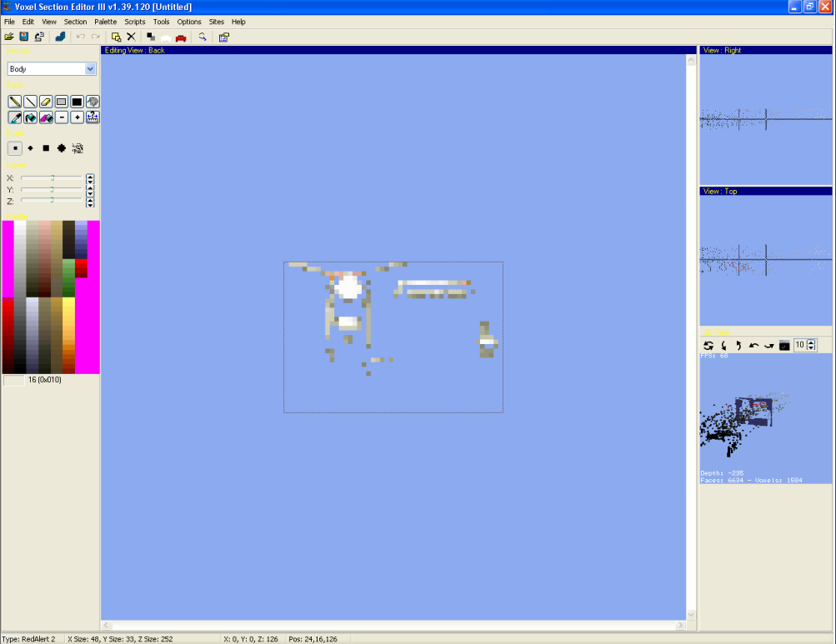Open the View menu
This screenshot has height=644, width=836.
point(49,22)
